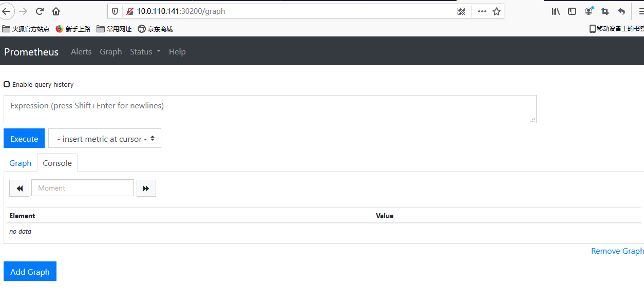Image resolution: width=644 pixels, height=303 pixels.
Task: Click the Moment time input field
Action: (83, 188)
